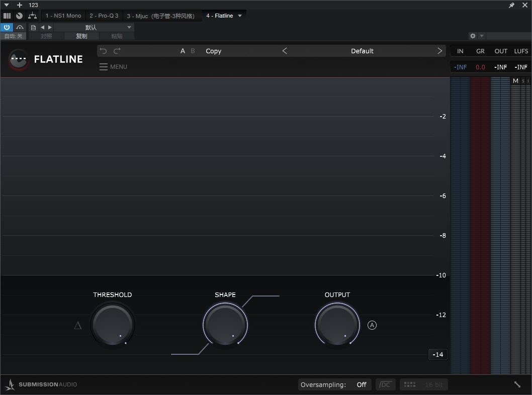Click the Submission Audio logo
The width and height of the screenshot is (532, 395).
tap(41, 384)
